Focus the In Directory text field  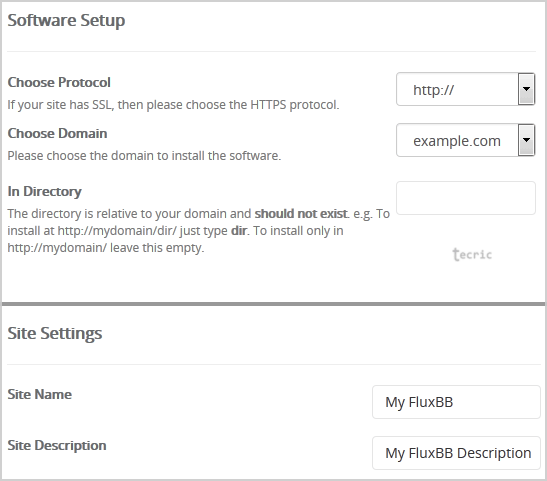click(x=466, y=198)
